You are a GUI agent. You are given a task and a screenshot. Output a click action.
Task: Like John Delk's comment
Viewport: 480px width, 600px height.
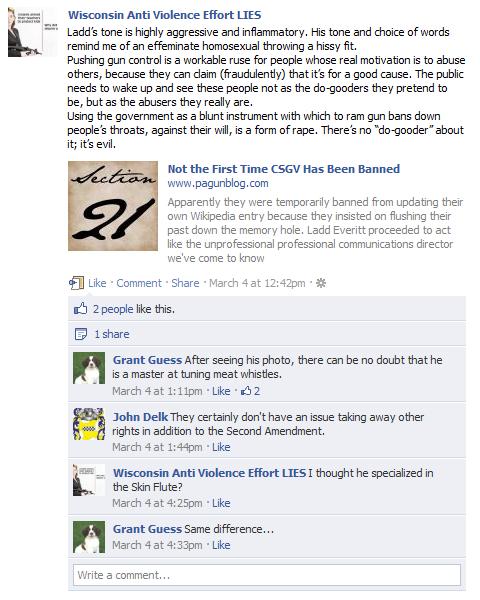221,447
